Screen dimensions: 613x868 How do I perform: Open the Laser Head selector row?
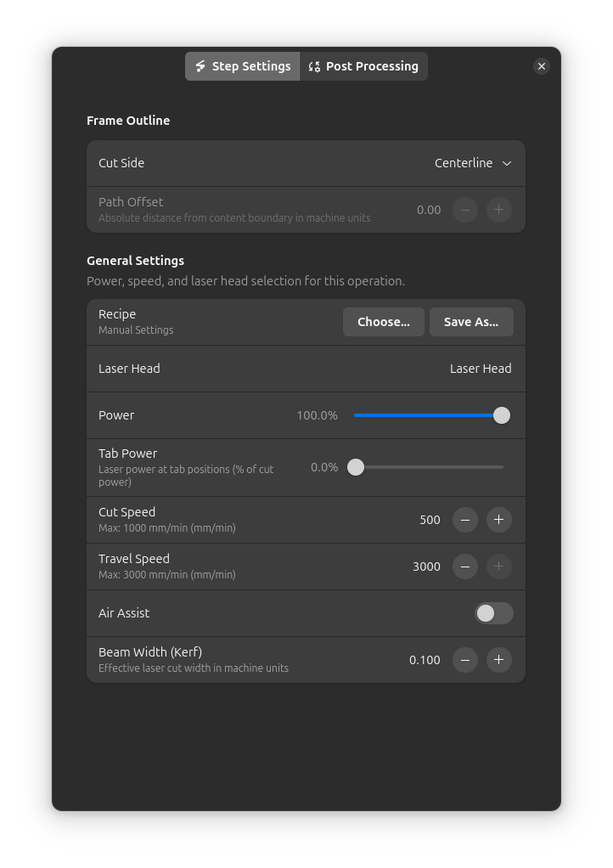pos(306,369)
